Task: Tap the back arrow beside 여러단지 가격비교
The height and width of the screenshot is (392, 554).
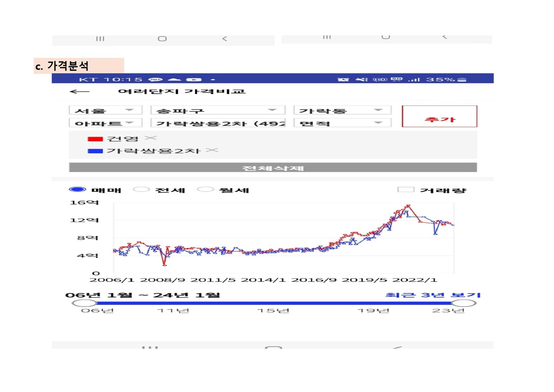Action: point(79,91)
